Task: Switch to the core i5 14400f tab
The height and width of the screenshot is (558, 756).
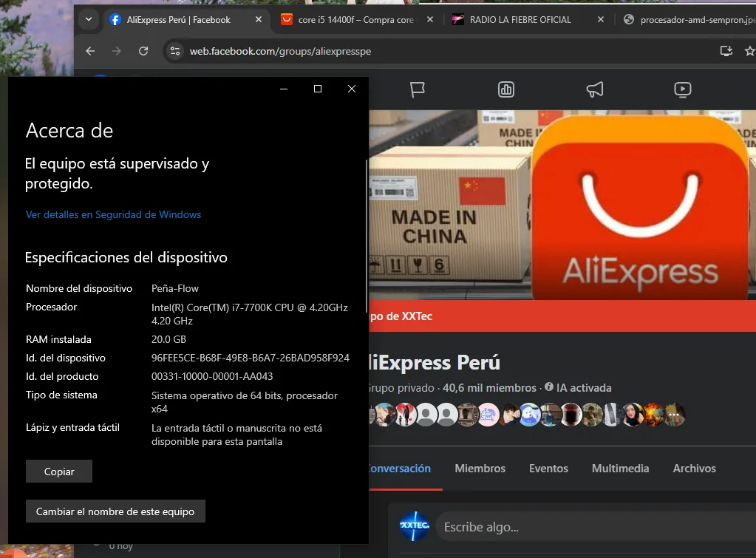Action: [x=355, y=19]
